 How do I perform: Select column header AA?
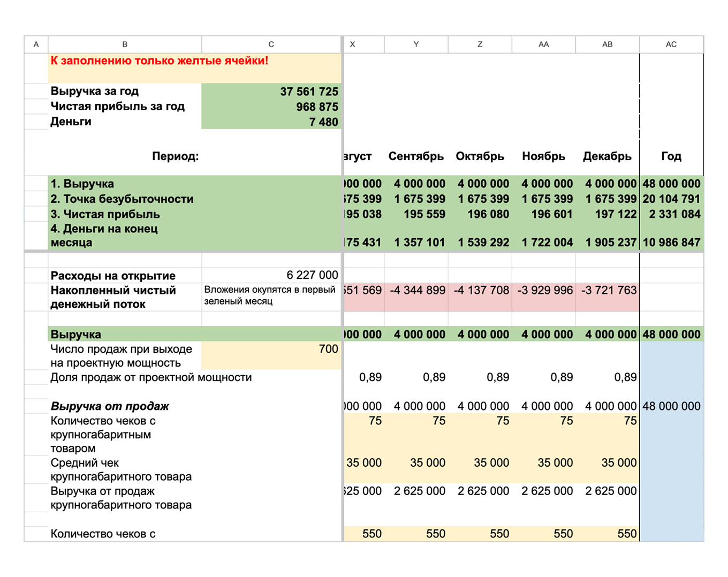click(543, 44)
